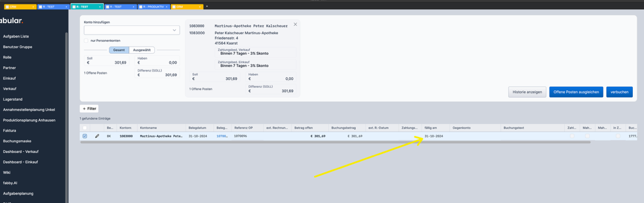Screen dimensions: 644x203
Task: Open a new tab with the plus icon
Action: (207, 7)
